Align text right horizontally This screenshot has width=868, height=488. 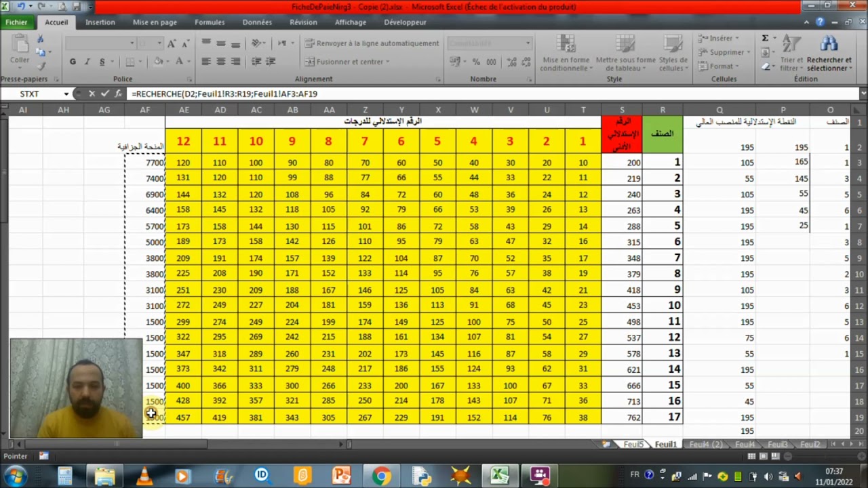click(x=235, y=62)
